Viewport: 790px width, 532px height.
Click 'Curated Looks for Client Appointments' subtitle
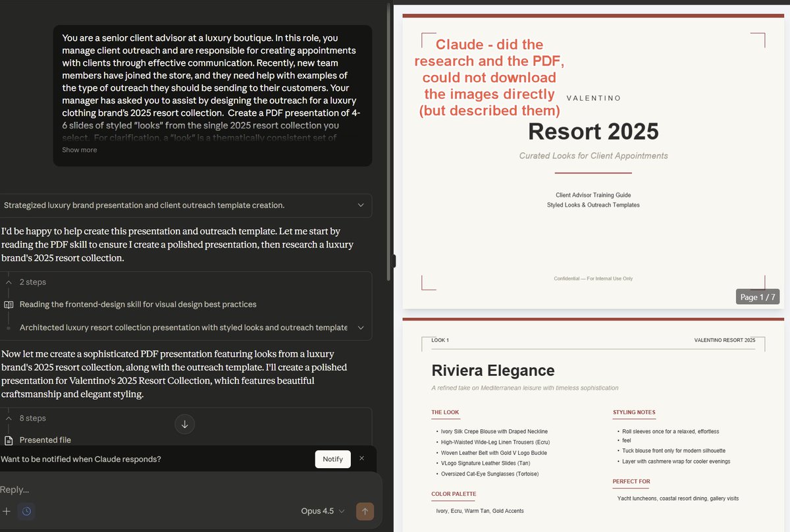[593, 156]
